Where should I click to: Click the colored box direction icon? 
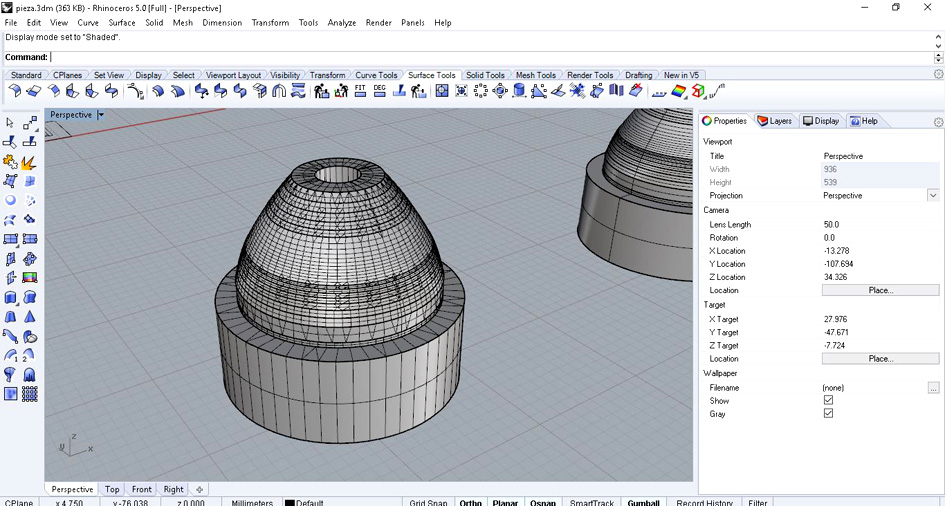[698, 91]
